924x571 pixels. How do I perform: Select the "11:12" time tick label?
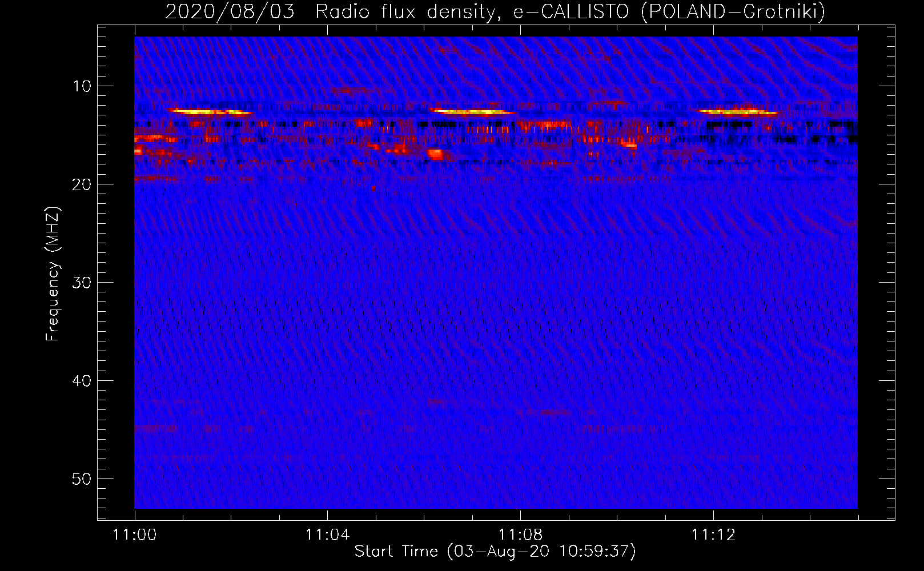coord(713,535)
